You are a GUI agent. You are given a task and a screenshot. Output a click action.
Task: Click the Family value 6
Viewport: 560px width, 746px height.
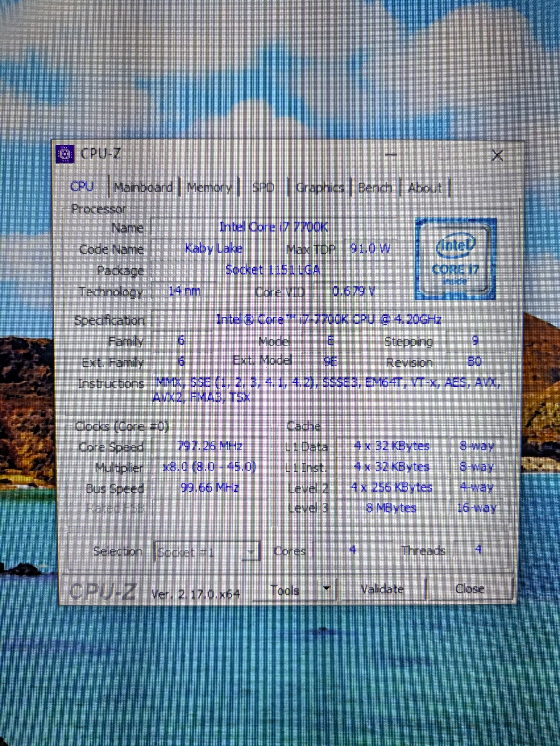(x=181, y=341)
